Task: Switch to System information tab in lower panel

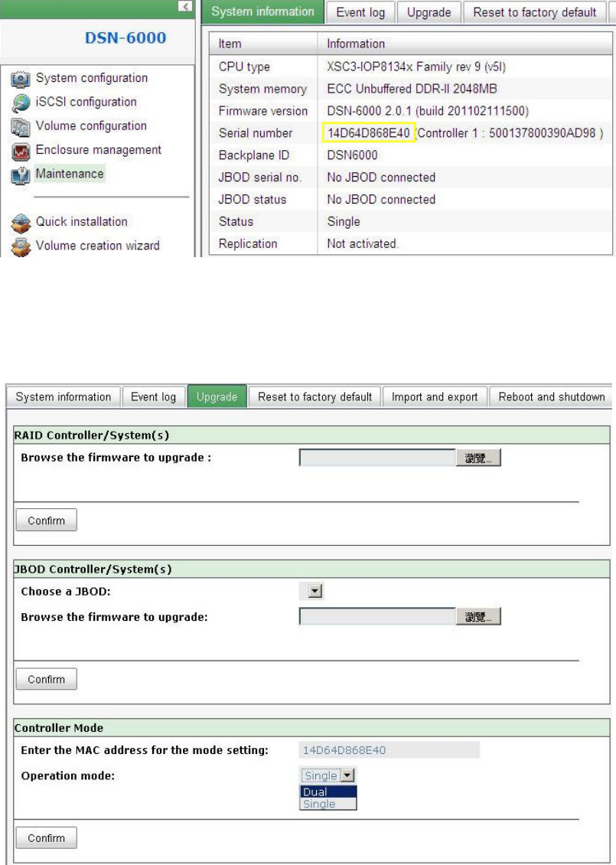Action: 64,397
